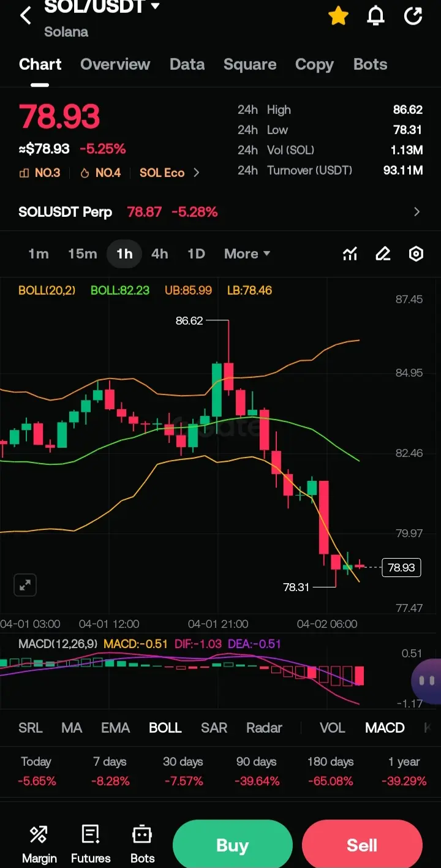Screen dimensions: 441x868
Task: Tap the red Sell button
Action: point(362,845)
